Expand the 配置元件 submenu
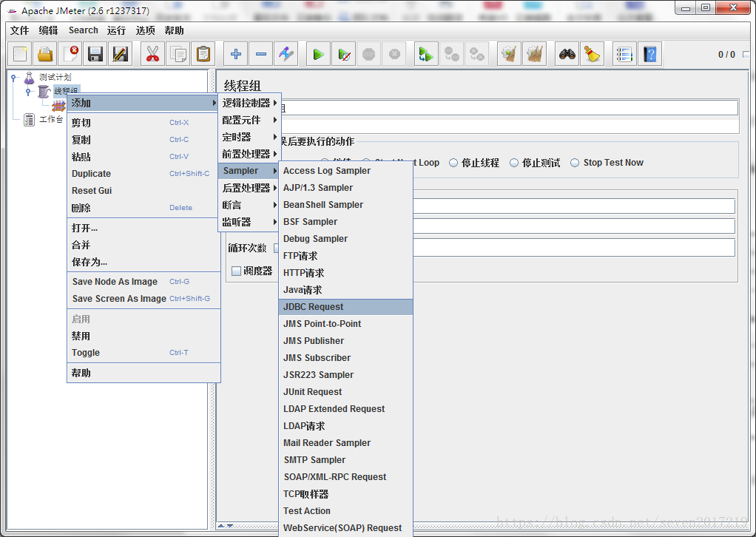Viewport: 756px width, 537px height. click(x=249, y=120)
